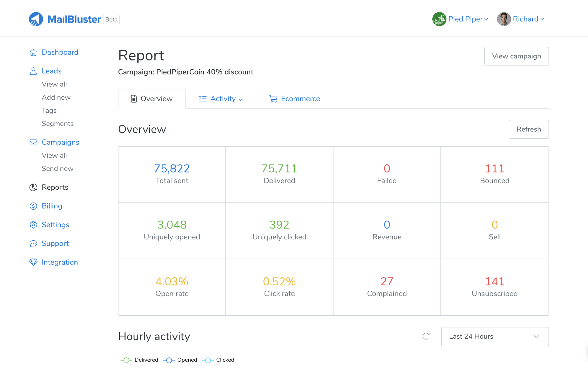Click the Leads person icon
The width and height of the screenshot is (588, 371).
33,71
